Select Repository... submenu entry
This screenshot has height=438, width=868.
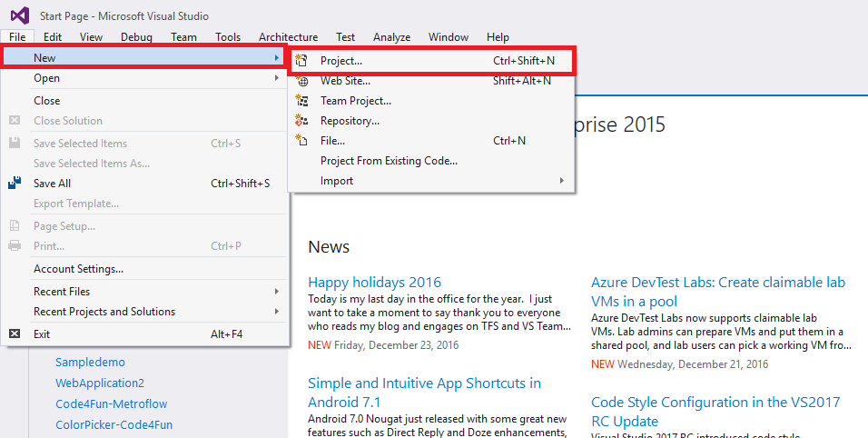coord(432,121)
